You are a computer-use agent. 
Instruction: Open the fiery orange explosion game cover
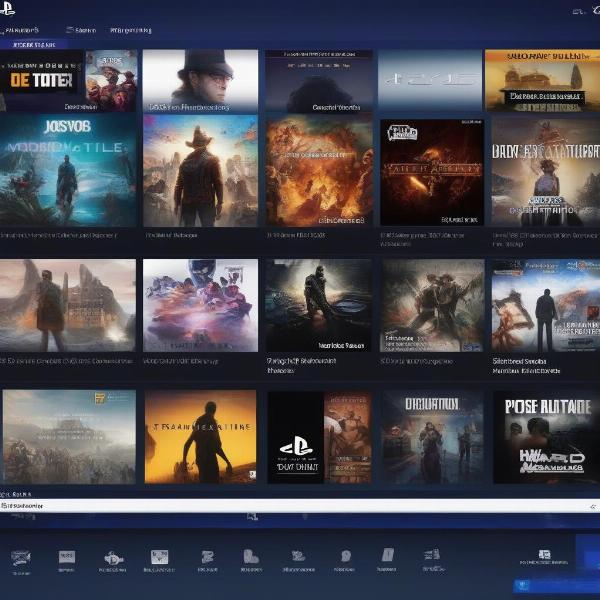(319, 172)
